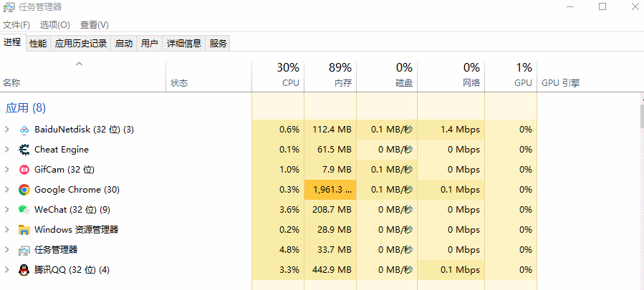Click the Cheat Engine app icon
This screenshot has width=644, height=290.
[24, 150]
